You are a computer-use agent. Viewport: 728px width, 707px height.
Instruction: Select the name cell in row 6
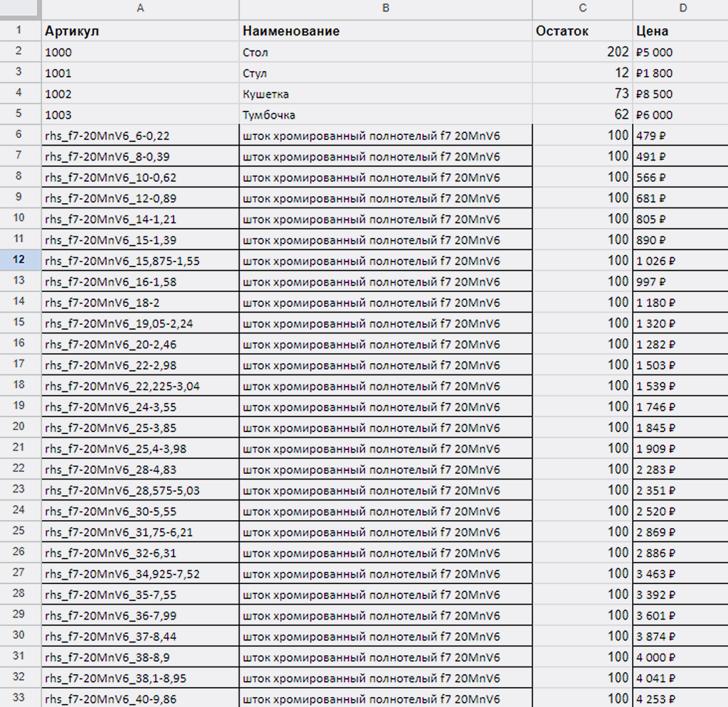pos(385,135)
